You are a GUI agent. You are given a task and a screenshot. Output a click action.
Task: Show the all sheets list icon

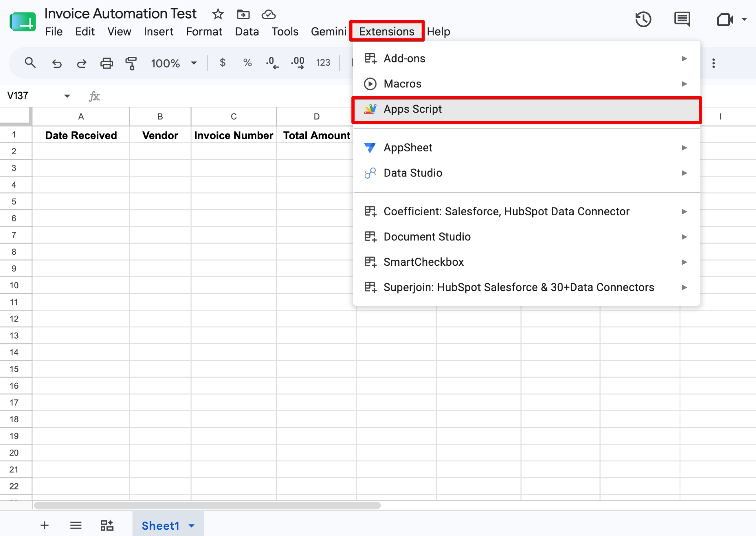point(76,525)
